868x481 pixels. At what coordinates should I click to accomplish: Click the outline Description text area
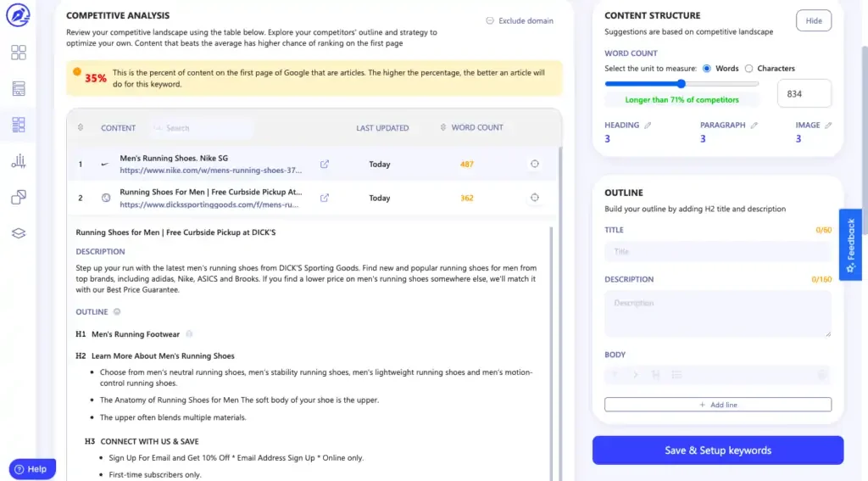pos(718,314)
